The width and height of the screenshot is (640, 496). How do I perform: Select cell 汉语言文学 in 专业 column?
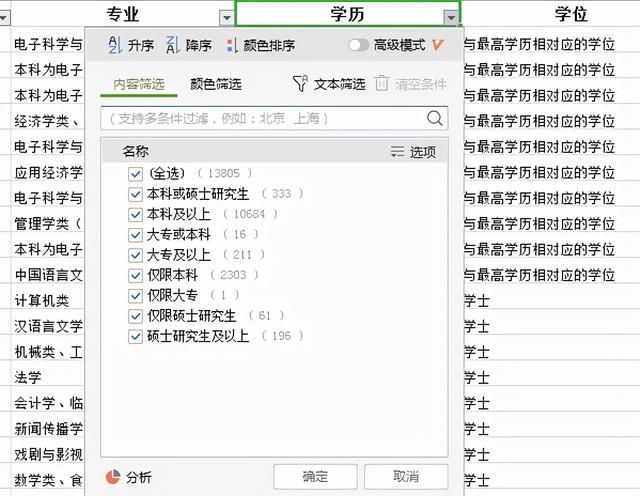pos(48,327)
